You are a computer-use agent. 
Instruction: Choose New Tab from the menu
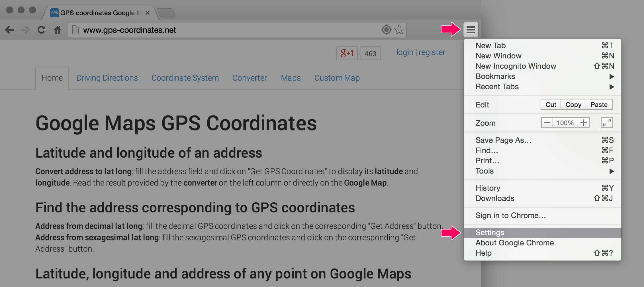pos(542,46)
